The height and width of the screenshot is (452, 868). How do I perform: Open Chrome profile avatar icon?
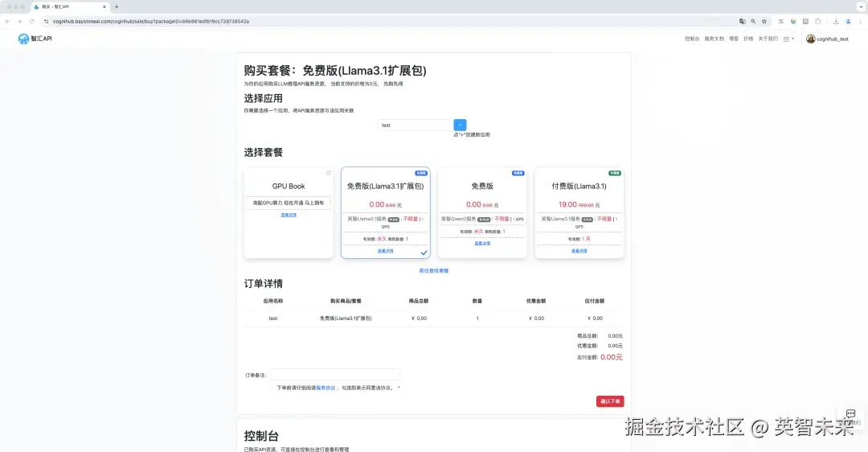[848, 21]
